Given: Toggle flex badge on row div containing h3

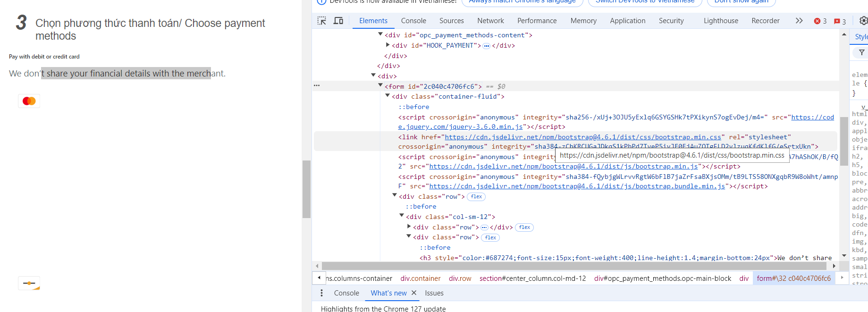Looking at the screenshot, I should [x=490, y=237].
